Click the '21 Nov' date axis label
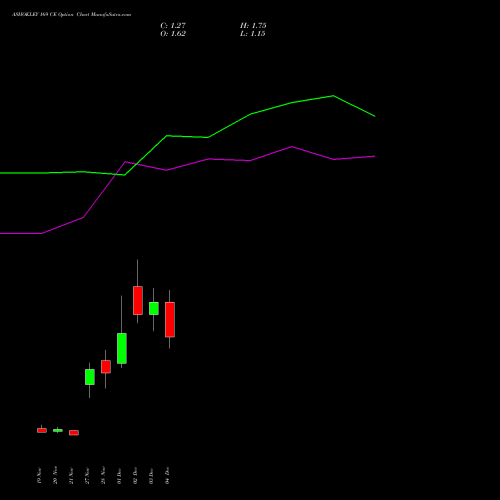This screenshot has height=500, width=500. (71, 476)
